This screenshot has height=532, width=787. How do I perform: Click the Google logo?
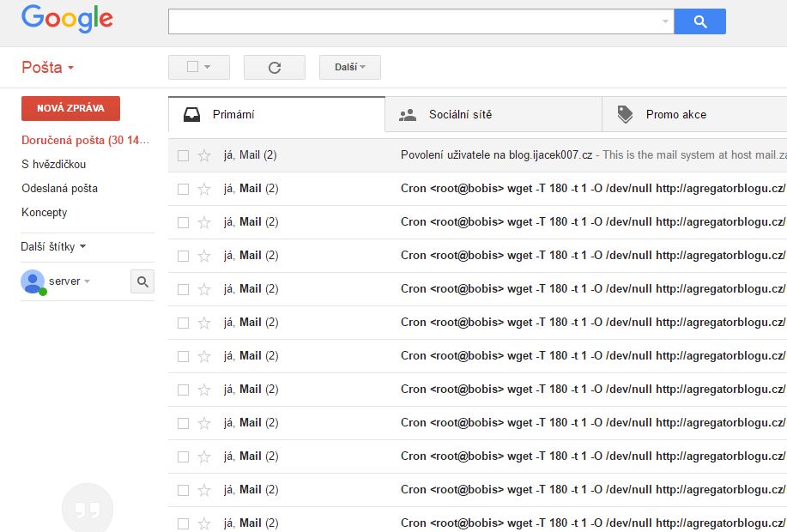pos(67,21)
